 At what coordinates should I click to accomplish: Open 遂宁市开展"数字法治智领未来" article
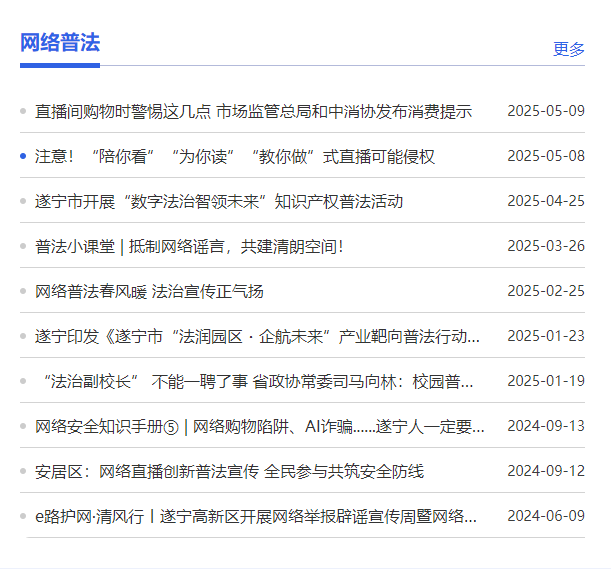219,202
